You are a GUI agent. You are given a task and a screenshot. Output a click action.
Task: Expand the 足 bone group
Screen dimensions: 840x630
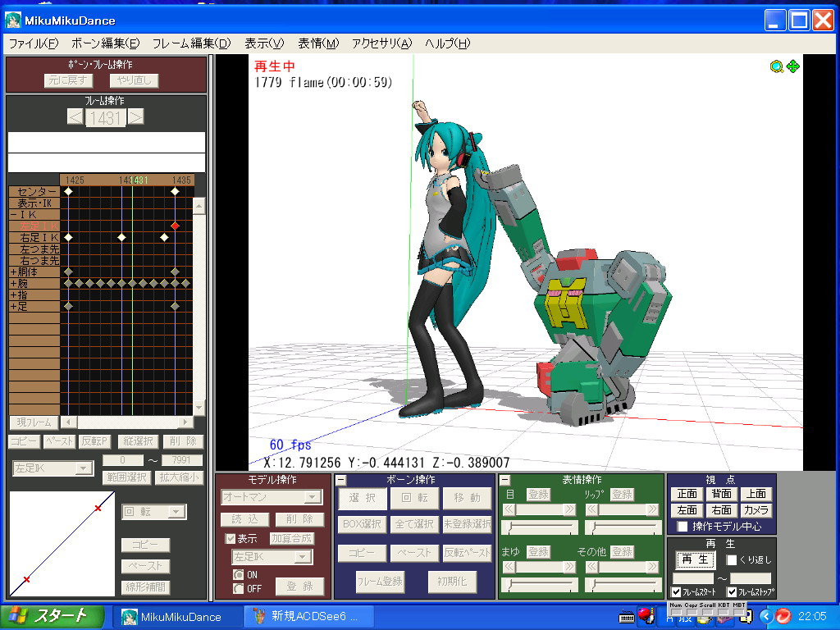click(13, 307)
